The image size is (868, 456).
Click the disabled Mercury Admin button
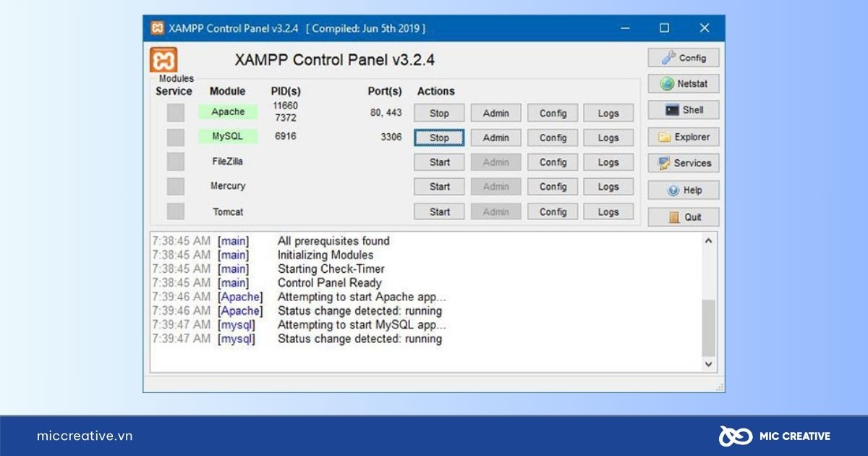495,187
